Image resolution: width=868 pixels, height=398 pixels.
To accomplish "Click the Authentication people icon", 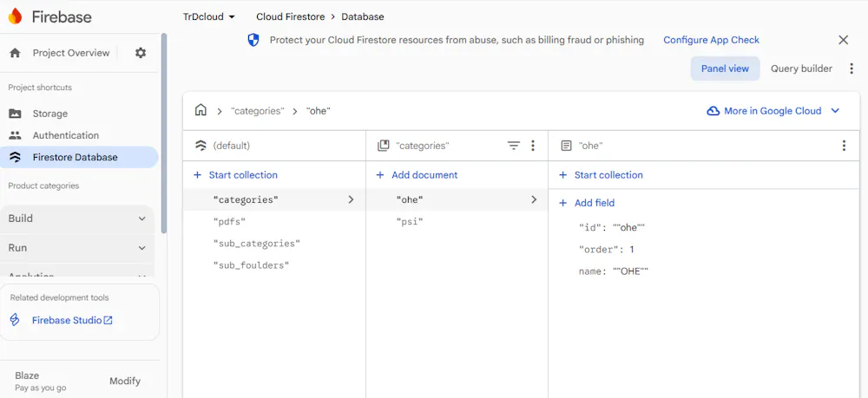I will (x=15, y=135).
